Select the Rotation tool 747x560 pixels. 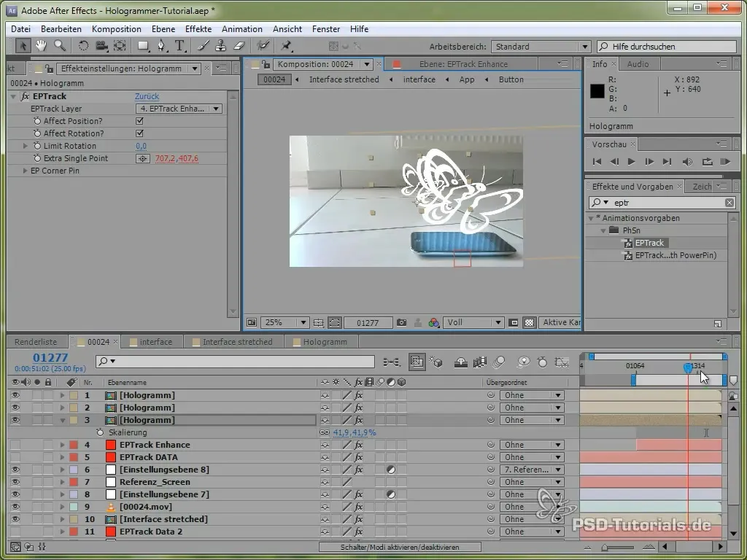[x=83, y=46]
